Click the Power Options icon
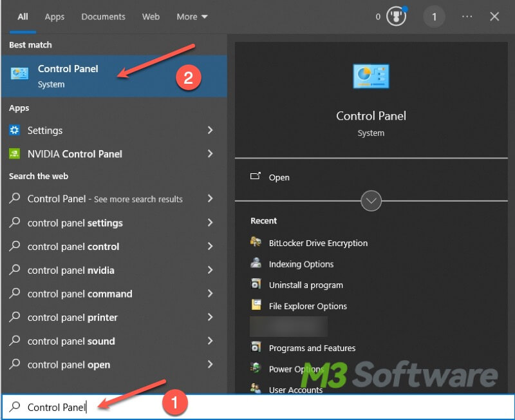Image resolution: width=515 pixels, height=420 pixels. (256, 368)
